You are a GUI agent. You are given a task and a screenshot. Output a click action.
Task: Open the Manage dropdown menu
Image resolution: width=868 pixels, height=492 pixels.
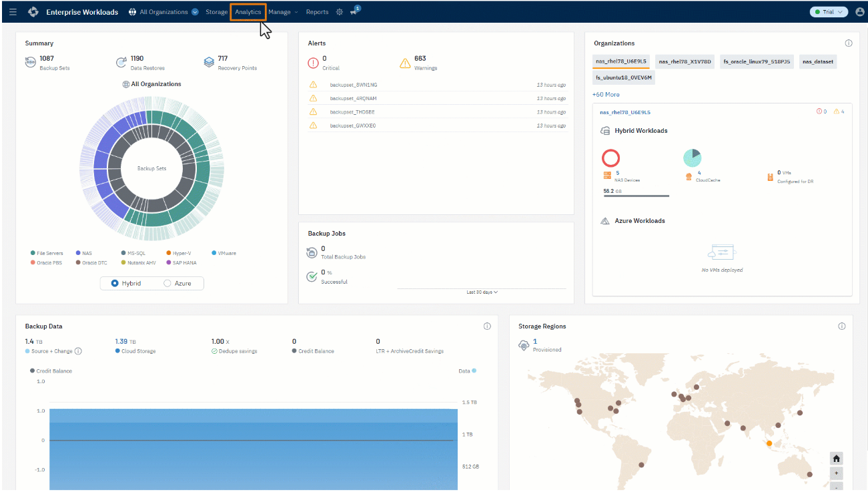(x=283, y=12)
